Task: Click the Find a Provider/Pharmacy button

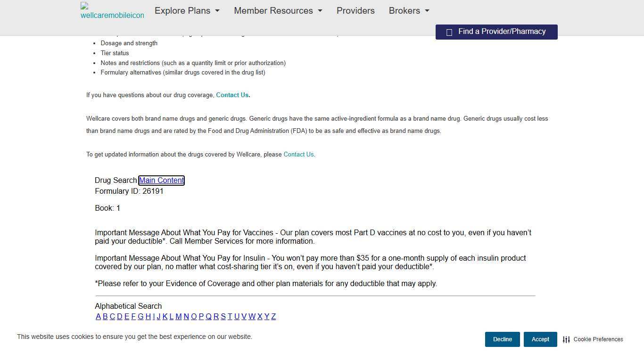Action: (496, 32)
